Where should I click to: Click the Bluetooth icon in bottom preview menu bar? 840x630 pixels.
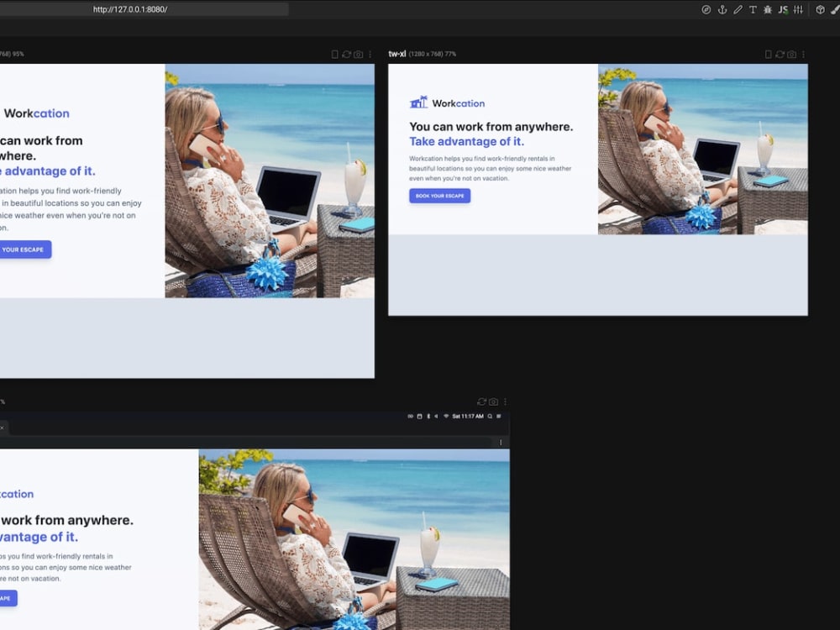428,417
